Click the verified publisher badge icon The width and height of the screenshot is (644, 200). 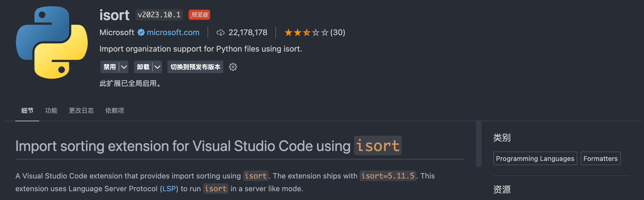[141, 33]
